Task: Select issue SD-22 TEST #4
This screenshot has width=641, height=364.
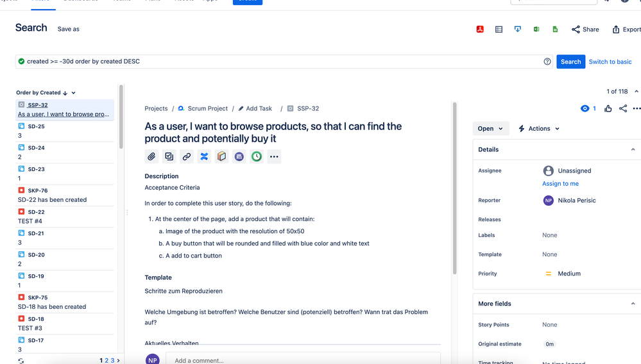Action: (65, 217)
